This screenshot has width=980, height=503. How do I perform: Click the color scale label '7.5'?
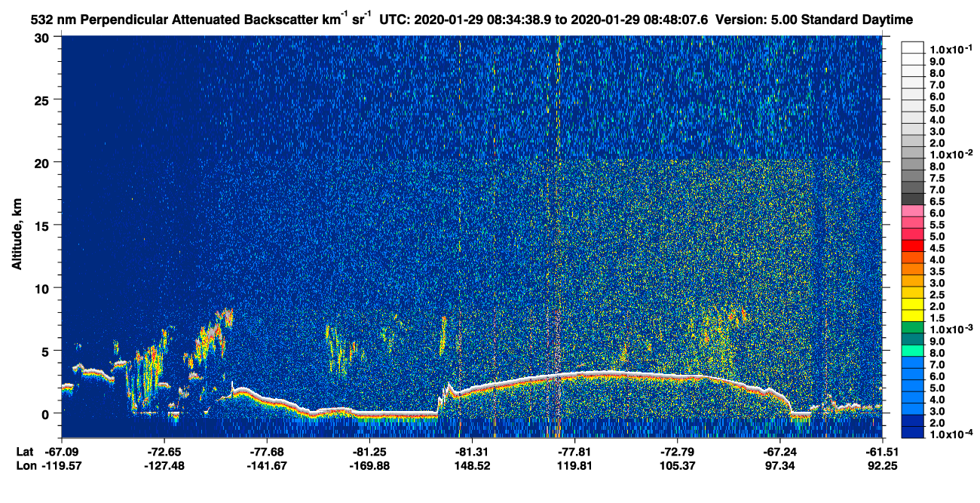click(938, 177)
